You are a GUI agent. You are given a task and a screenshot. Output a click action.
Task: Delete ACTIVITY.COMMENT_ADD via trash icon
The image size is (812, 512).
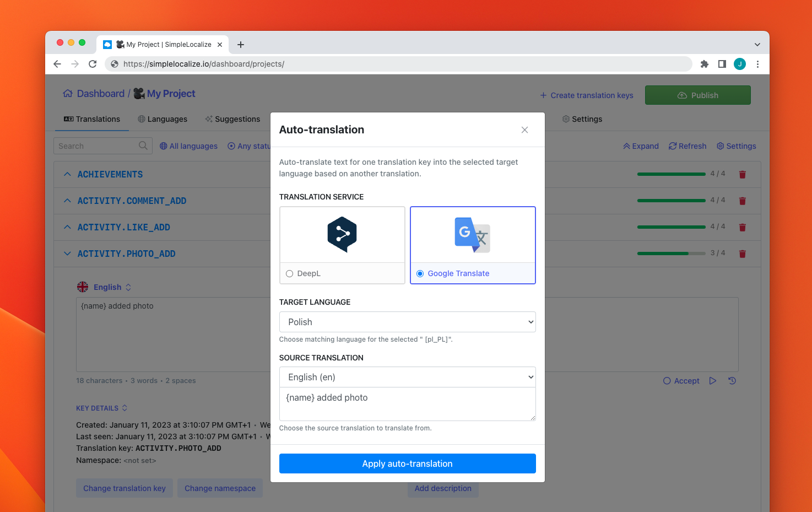(x=742, y=201)
